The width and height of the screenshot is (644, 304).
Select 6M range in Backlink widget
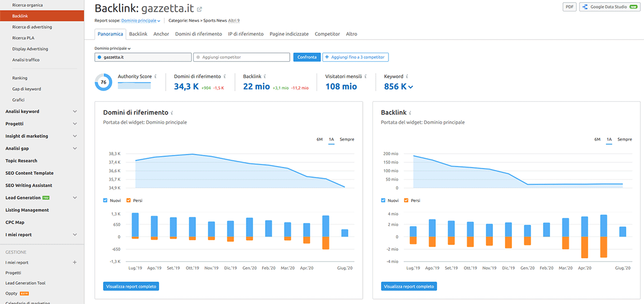(597, 139)
